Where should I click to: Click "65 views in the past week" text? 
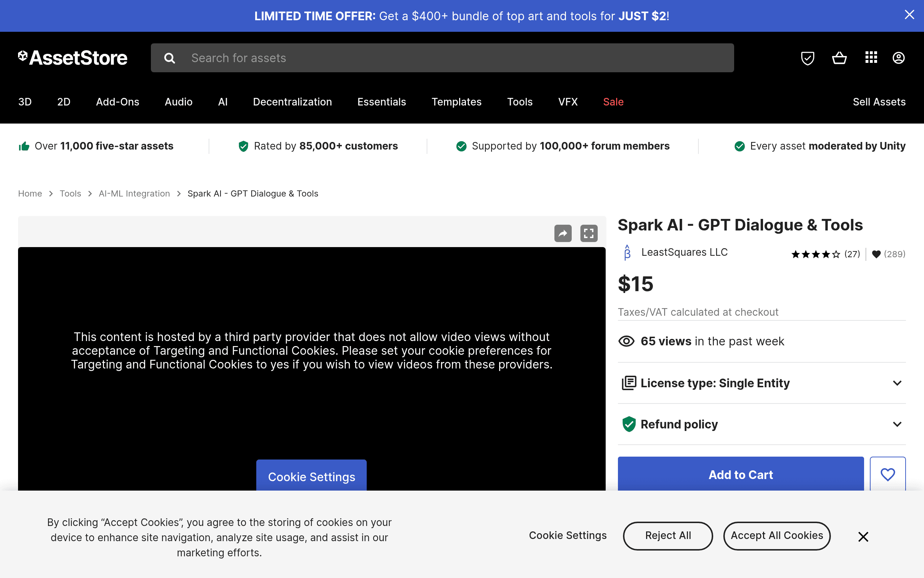[x=712, y=341]
